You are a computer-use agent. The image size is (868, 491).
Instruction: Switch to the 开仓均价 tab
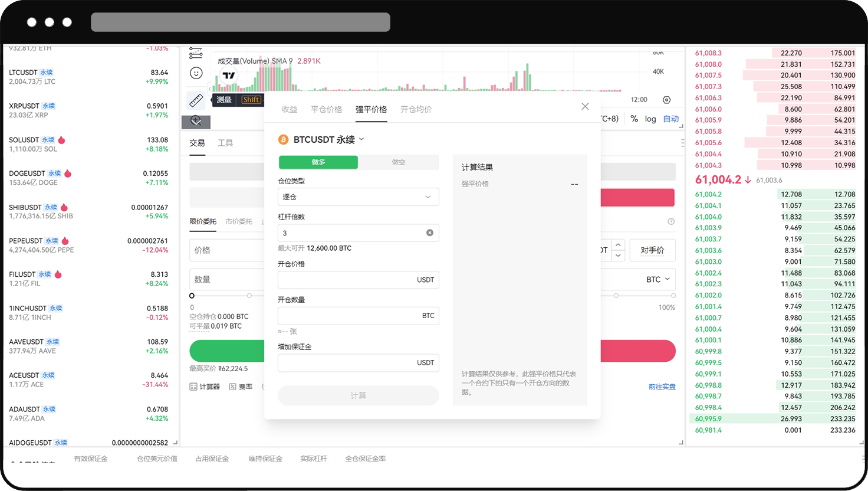[416, 109]
